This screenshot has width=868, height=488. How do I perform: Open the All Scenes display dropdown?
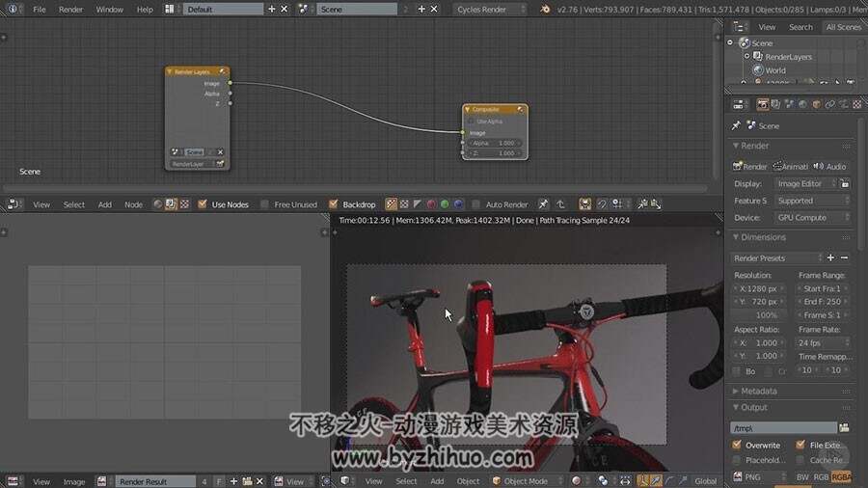844,27
